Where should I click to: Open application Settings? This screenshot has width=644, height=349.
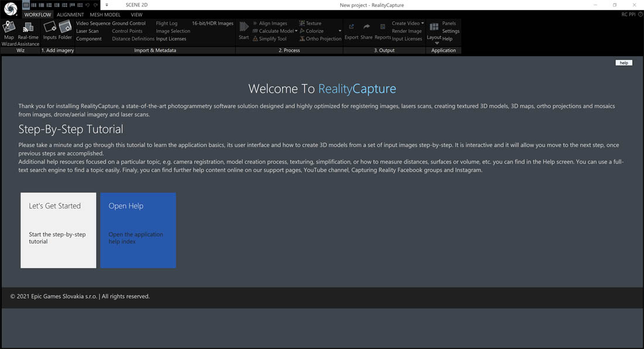pyautogui.click(x=451, y=31)
